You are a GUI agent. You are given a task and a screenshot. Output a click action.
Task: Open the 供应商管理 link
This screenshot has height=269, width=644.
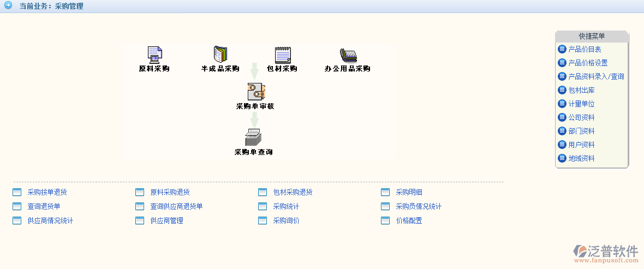pyautogui.click(x=167, y=220)
